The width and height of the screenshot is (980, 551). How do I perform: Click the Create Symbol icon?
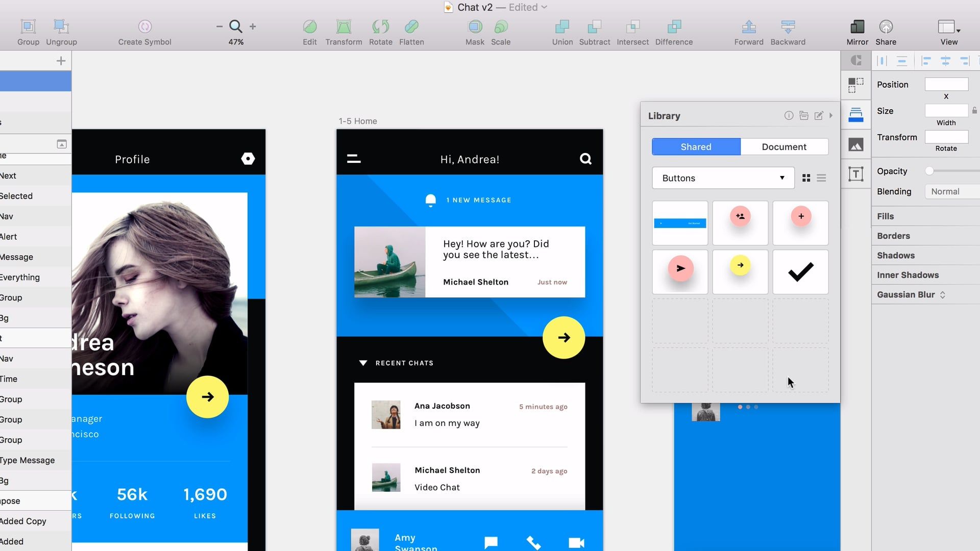(x=145, y=27)
